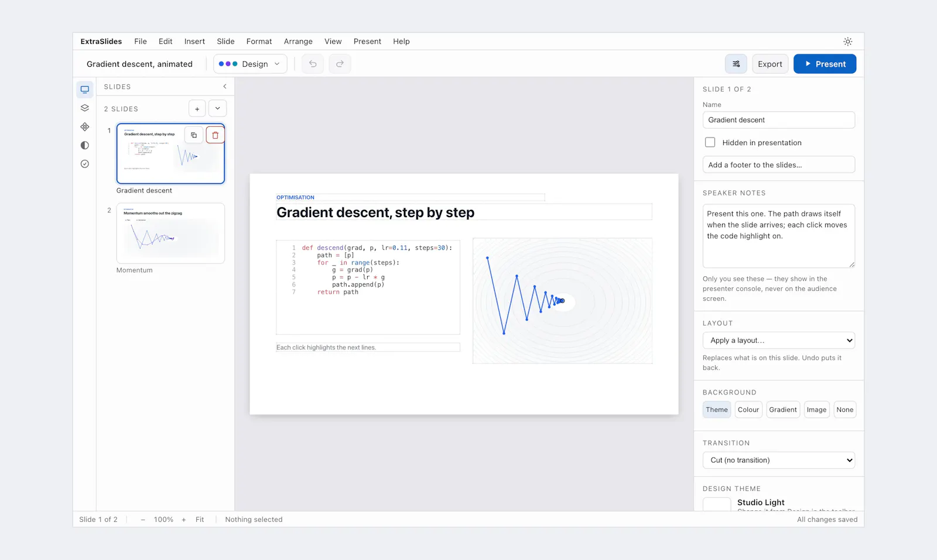Expand the new-slide options chevron next to plus
Screen dimensions: 937x560
218,109
